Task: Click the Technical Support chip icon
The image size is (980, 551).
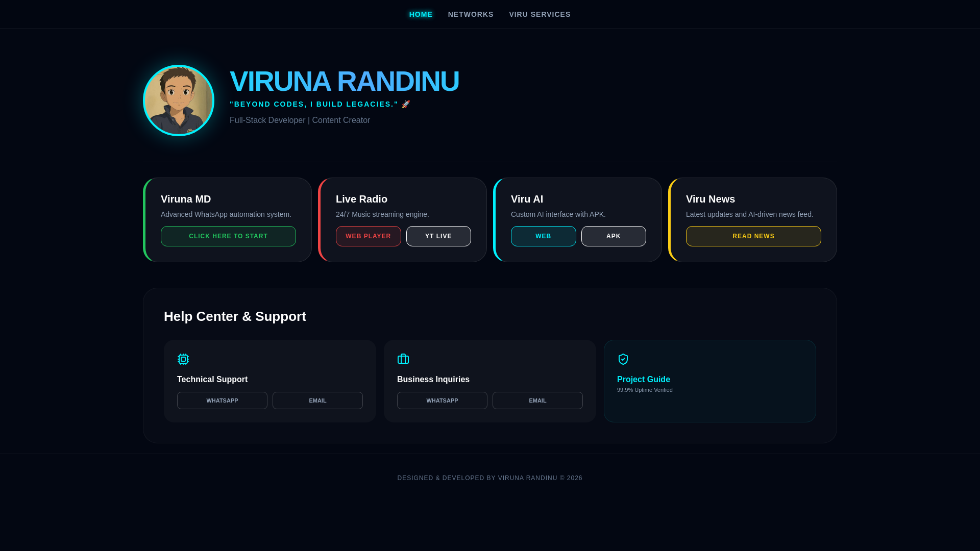Action: point(183,359)
